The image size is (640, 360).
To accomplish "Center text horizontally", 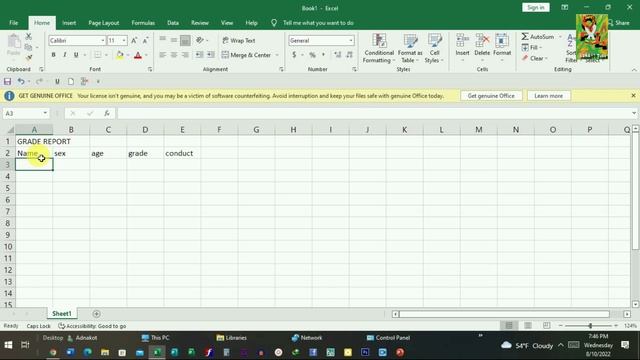I will coord(174,55).
